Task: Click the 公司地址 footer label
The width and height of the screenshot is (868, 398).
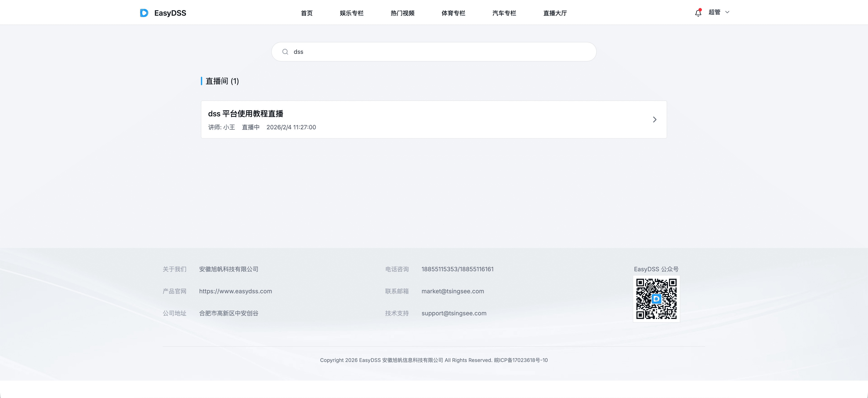Action: [x=175, y=313]
